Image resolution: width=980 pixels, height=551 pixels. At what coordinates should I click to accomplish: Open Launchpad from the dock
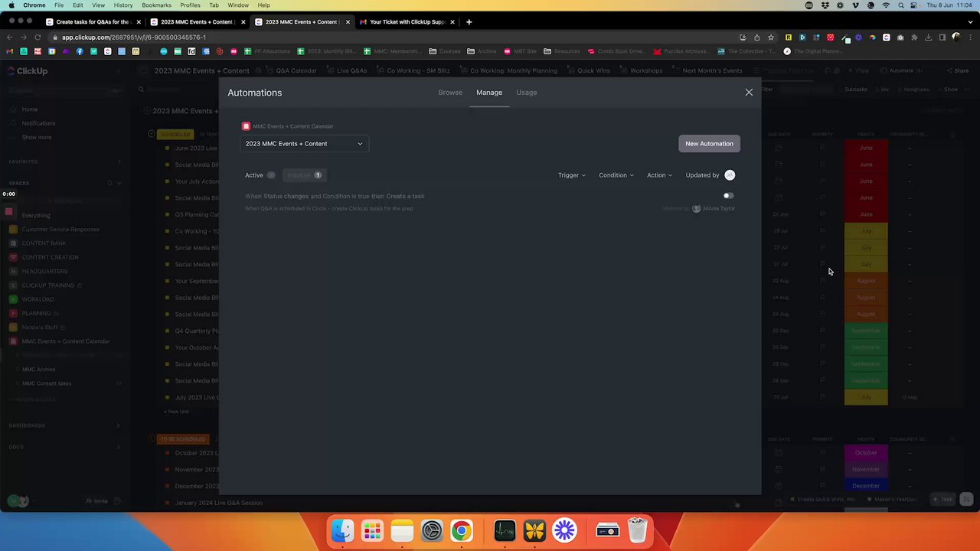372,530
